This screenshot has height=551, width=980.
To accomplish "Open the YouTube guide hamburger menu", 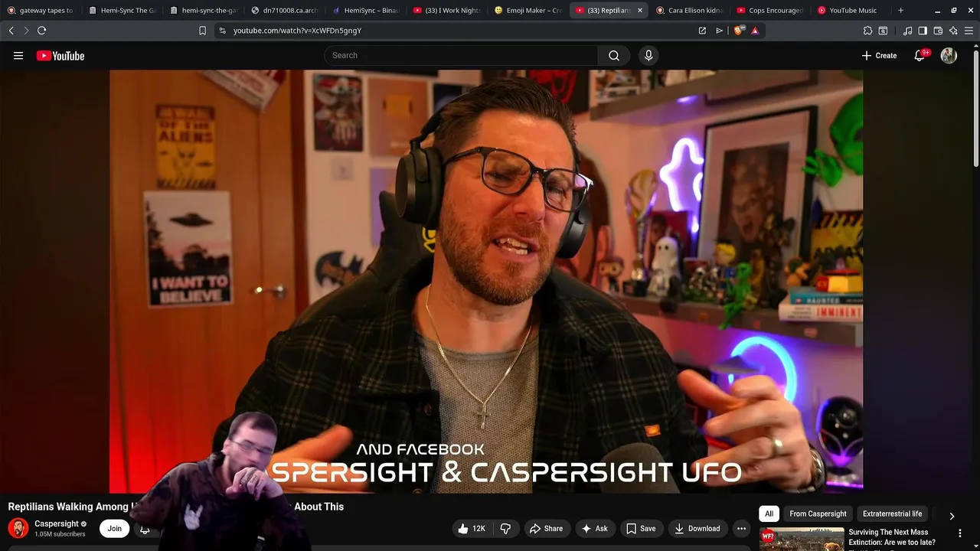I will click(x=18, y=55).
